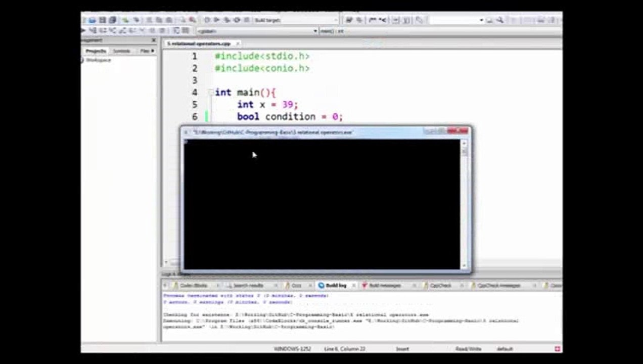
Task: Switch to the Files tab in Management
Action: [x=145, y=51]
